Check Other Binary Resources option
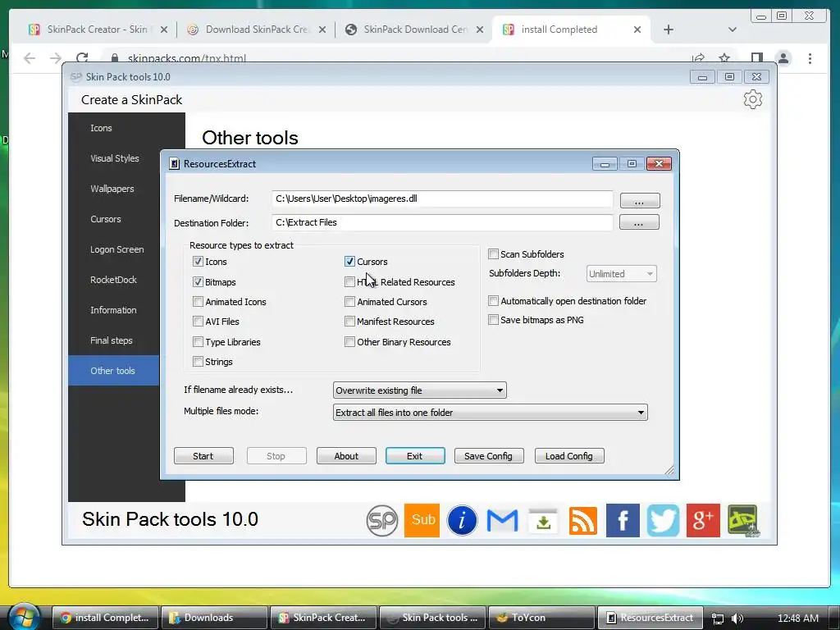840x630 pixels. click(x=349, y=342)
